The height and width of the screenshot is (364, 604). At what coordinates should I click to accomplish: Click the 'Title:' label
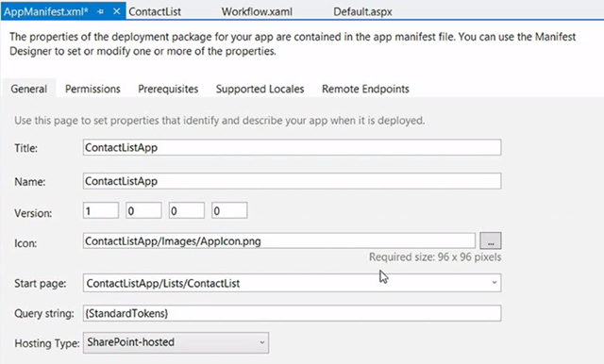(25, 148)
